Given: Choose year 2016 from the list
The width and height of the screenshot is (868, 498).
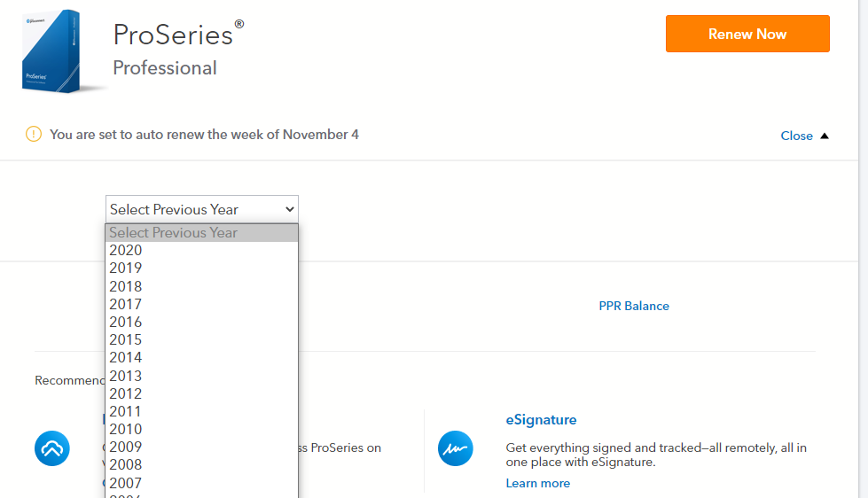Looking at the screenshot, I should pyautogui.click(x=126, y=322).
